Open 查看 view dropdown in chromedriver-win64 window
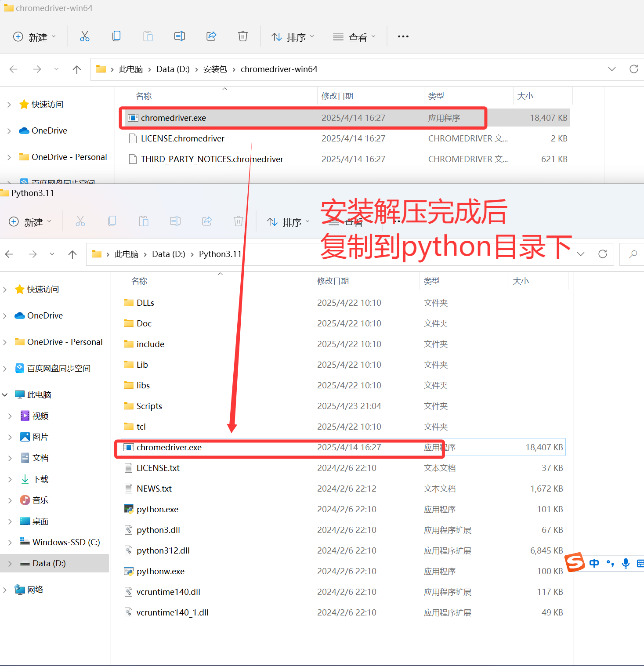Image resolution: width=644 pixels, height=666 pixels. 354,37
